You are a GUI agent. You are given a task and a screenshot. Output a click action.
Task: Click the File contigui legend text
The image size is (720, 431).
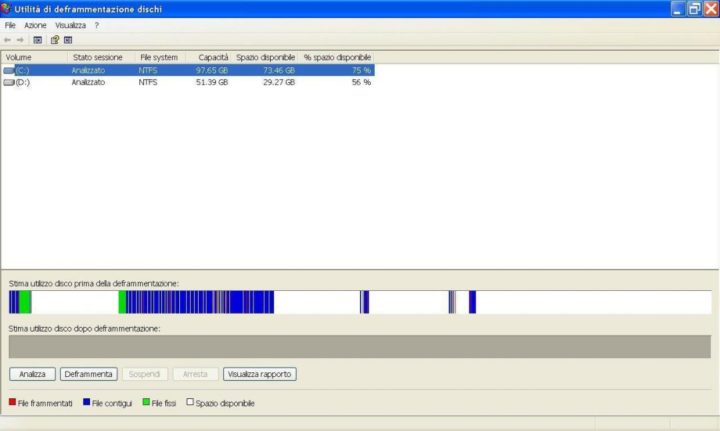(x=112, y=403)
